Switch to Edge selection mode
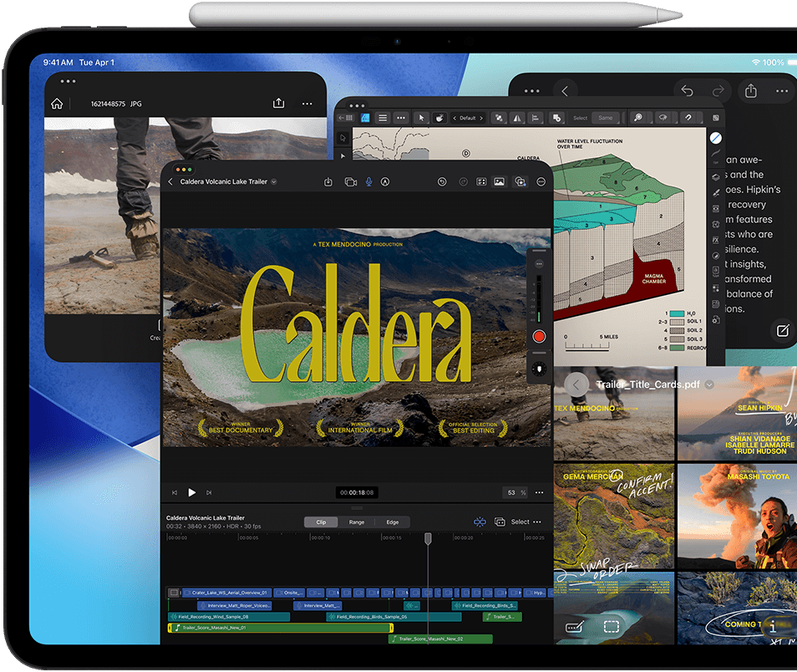 click(x=392, y=522)
